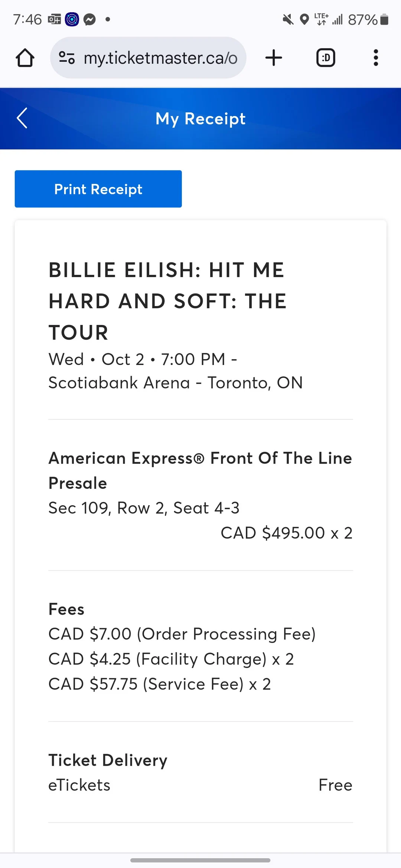Tap the muted-sound icon in the status bar
This screenshot has height=868, width=401.
point(288,20)
